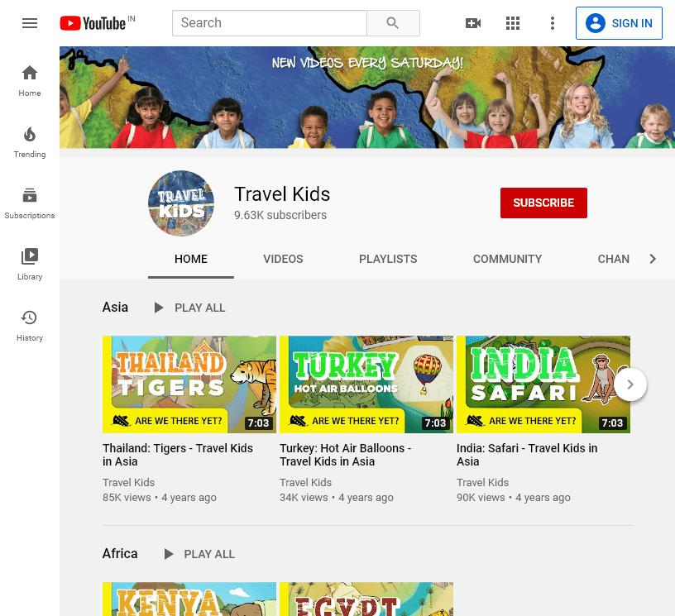Click '34K views • 4 years ago' text
Image resolution: width=675 pixels, height=616 pixels.
click(337, 498)
